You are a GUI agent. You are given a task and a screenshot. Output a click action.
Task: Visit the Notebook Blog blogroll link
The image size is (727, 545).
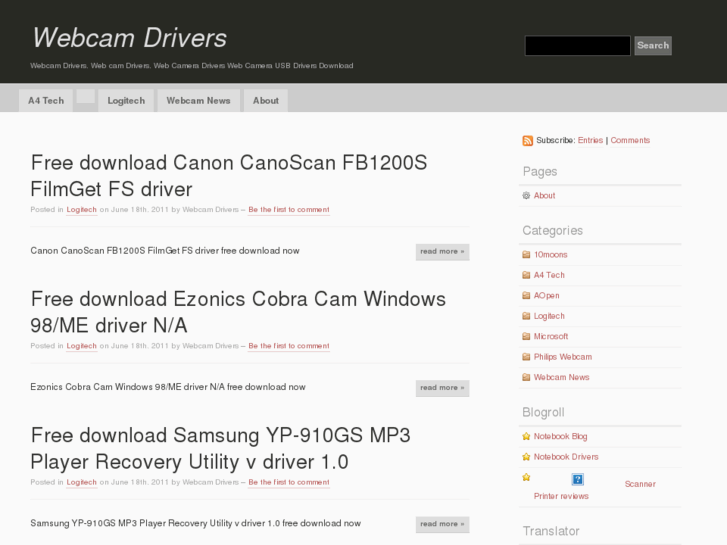point(560,436)
